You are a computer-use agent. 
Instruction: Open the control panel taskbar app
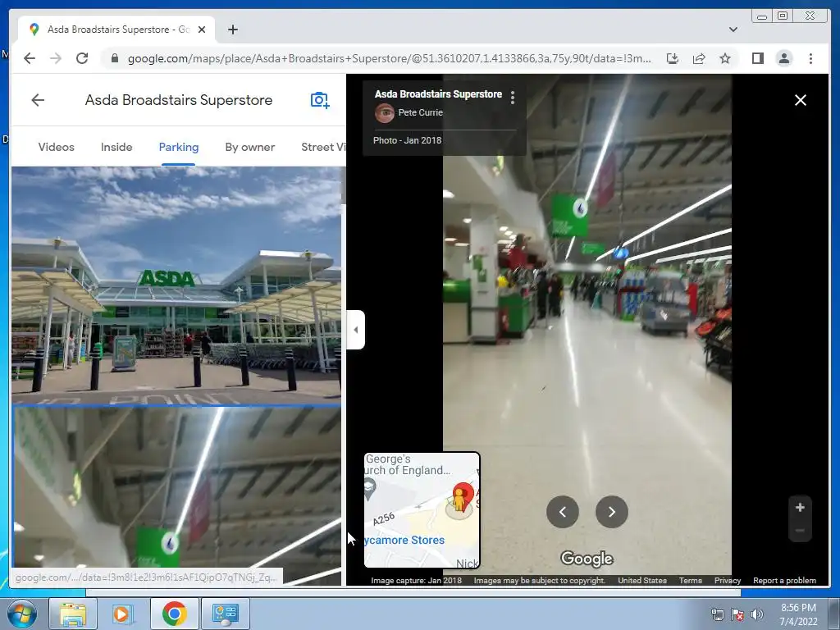point(225,614)
